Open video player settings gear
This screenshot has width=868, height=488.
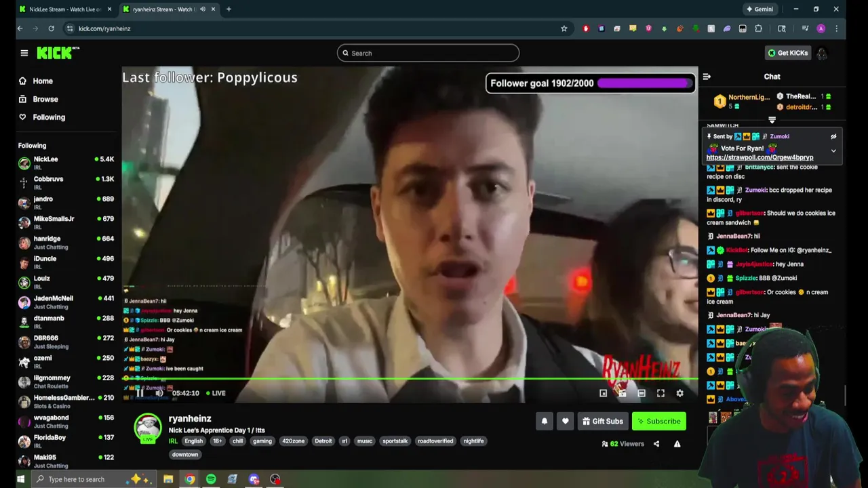tap(679, 393)
